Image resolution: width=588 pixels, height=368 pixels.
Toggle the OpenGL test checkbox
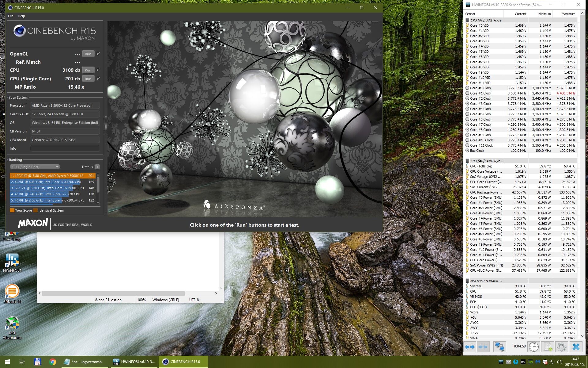(98, 54)
